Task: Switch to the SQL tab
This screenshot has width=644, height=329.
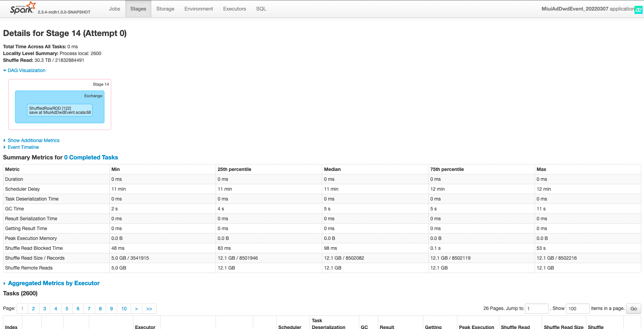Action: click(x=260, y=9)
